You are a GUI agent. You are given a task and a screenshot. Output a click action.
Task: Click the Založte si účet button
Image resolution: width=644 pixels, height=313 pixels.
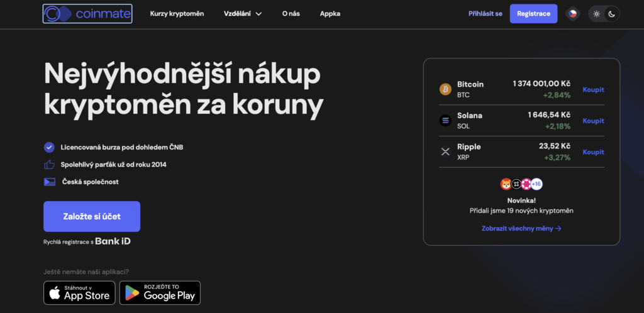(92, 216)
